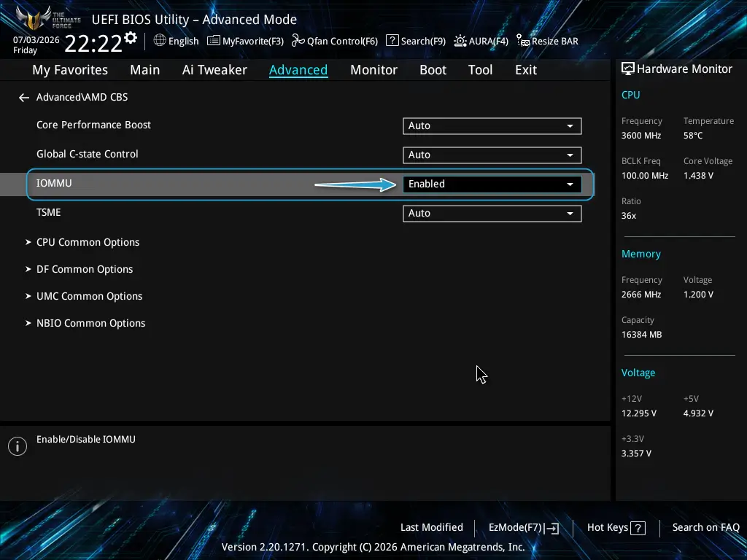This screenshot has height=560, width=747.
Task: Click the +3.3V reading 3.357 V
Action: tap(636, 454)
